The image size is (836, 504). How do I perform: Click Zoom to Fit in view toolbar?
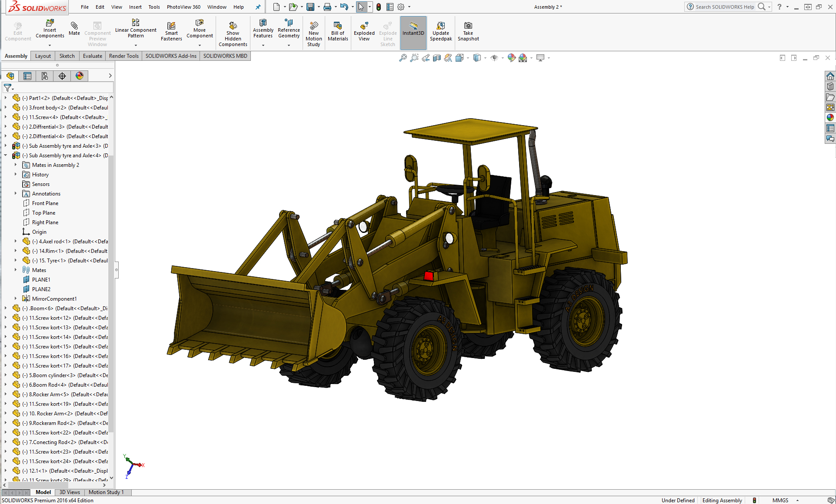pyautogui.click(x=403, y=58)
